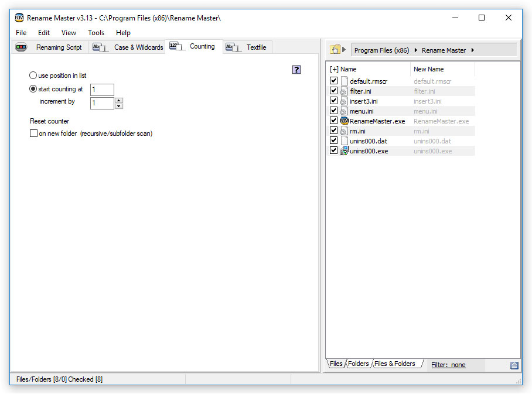
Task: Select the Counting tab
Action: coord(194,46)
